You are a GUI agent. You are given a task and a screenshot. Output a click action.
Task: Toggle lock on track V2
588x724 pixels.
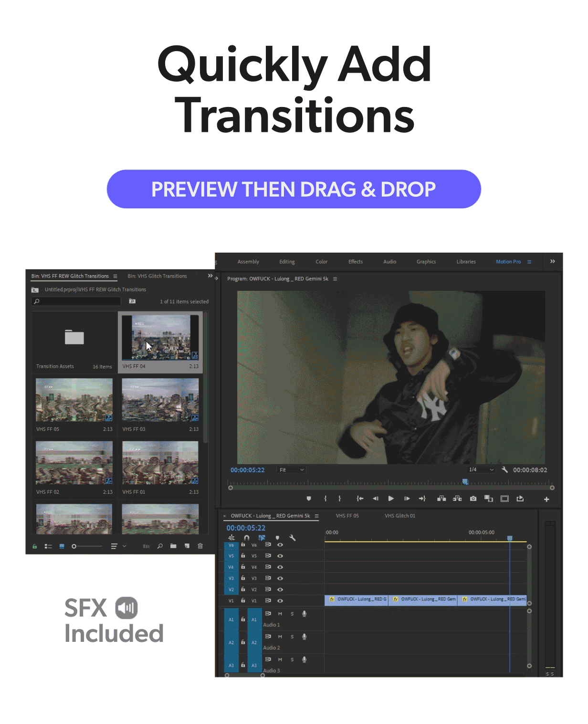(243, 589)
